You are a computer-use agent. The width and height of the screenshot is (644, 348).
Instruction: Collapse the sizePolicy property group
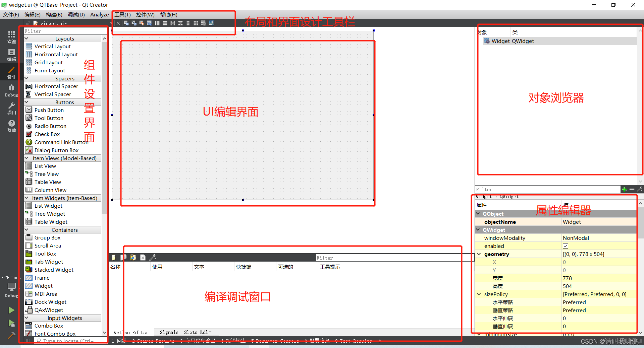point(479,294)
